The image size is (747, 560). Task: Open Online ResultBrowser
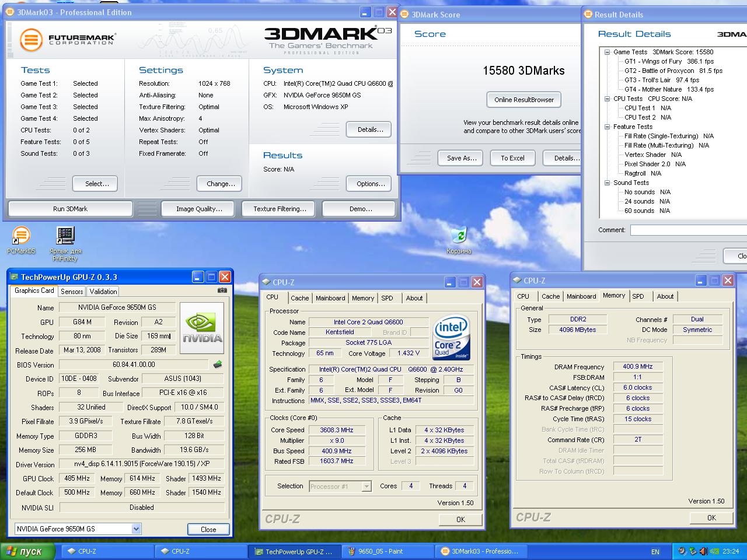point(524,100)
